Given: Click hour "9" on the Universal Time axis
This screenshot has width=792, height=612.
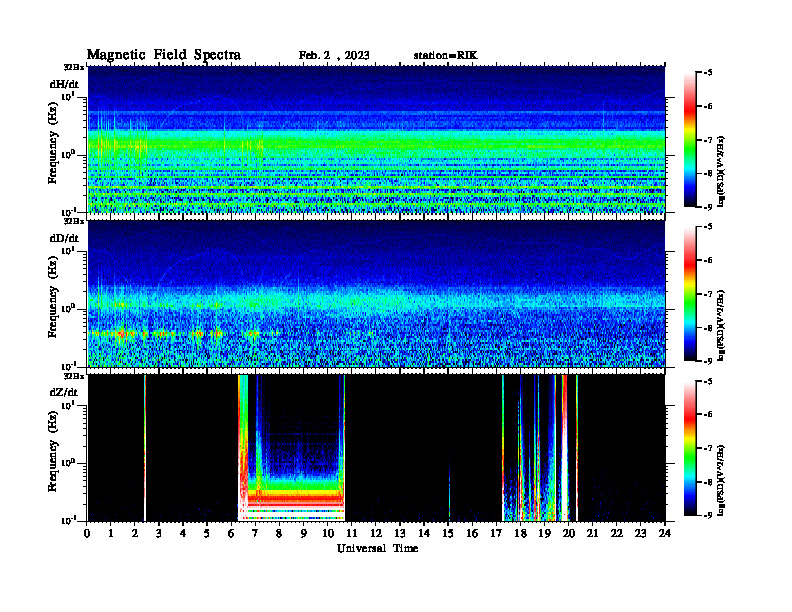Looking at the screenshot, I should [x=304, y=533].
